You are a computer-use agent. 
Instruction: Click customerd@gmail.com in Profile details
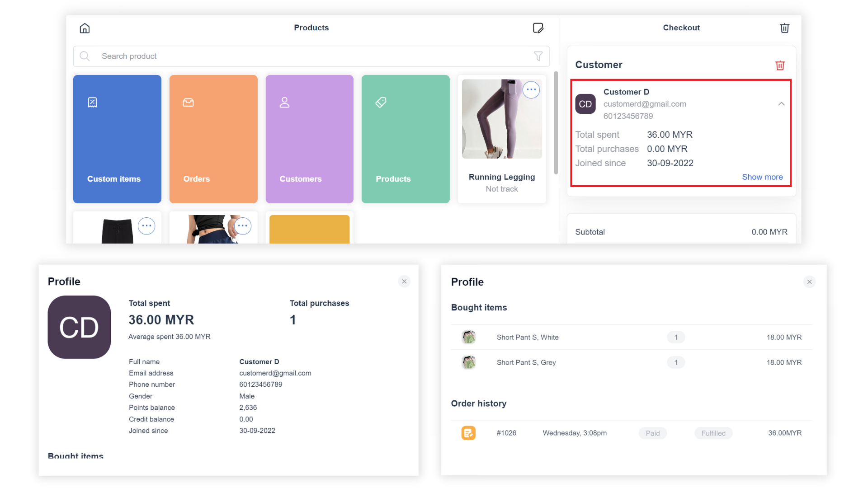[275, 373]
